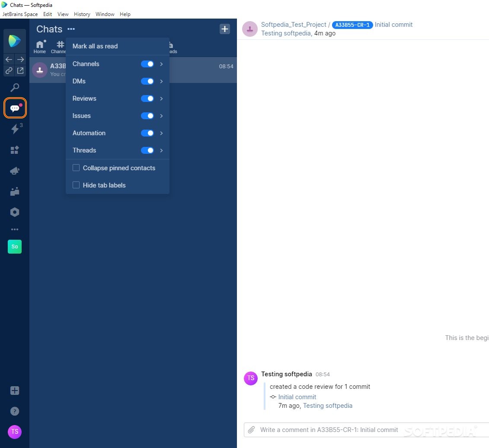
Task: Show more sidebar items via three dots
Action: tap(15, 229)
